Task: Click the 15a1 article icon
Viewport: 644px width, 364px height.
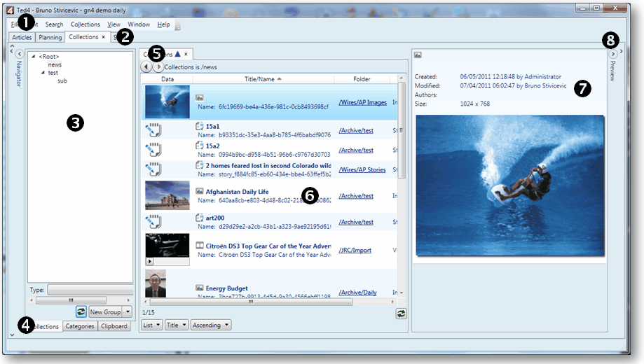Action: [200, 126]
